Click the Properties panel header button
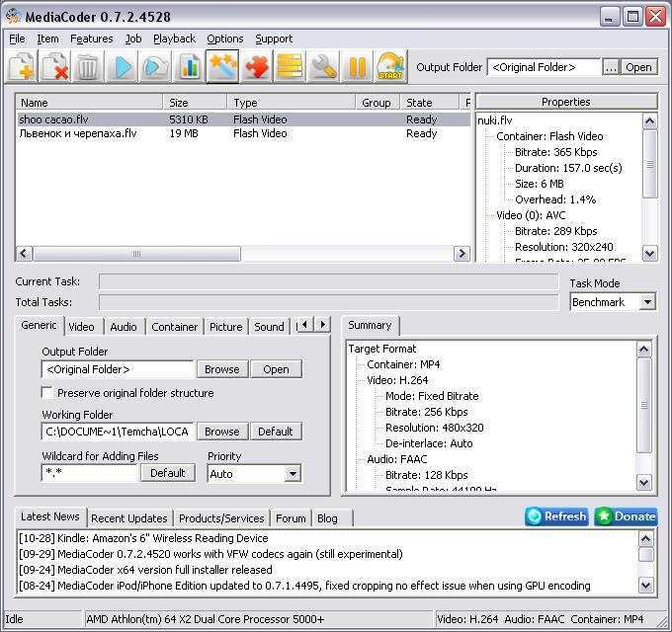The image size is (672, 632). [566, 102]
